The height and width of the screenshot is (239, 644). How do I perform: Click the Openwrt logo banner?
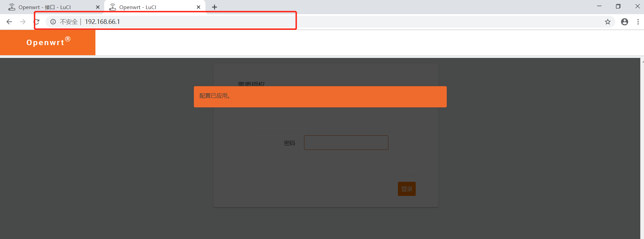pyautogui.click(x=48, y=42)
